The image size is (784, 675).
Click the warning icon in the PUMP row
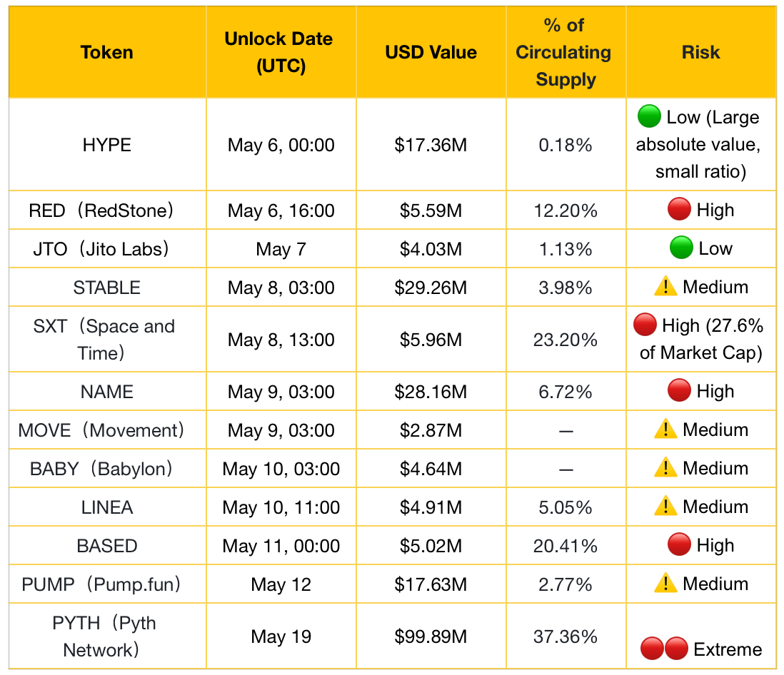coord(665,583)
